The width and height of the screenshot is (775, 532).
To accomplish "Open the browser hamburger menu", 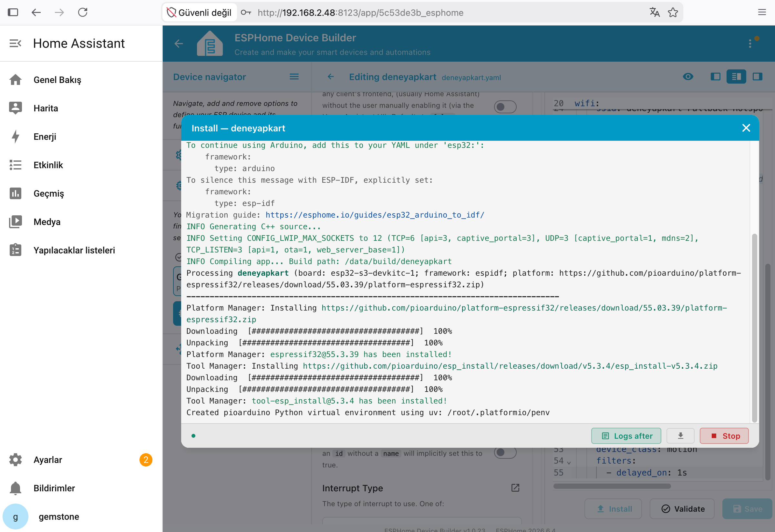I will point(762,13).
